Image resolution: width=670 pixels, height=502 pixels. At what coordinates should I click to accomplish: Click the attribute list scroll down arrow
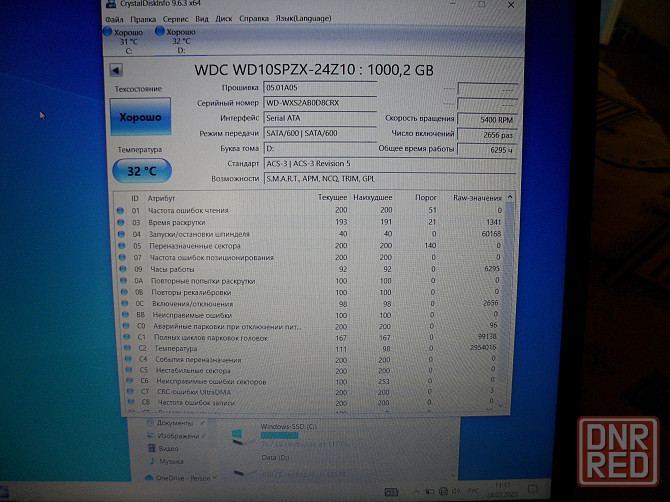coord(500,405)
